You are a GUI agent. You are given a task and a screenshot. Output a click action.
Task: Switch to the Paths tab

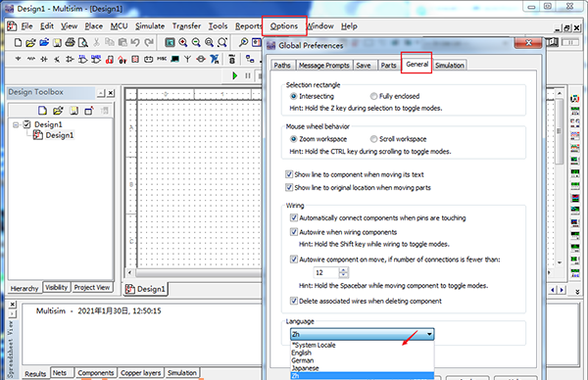[x=282, y=66]
